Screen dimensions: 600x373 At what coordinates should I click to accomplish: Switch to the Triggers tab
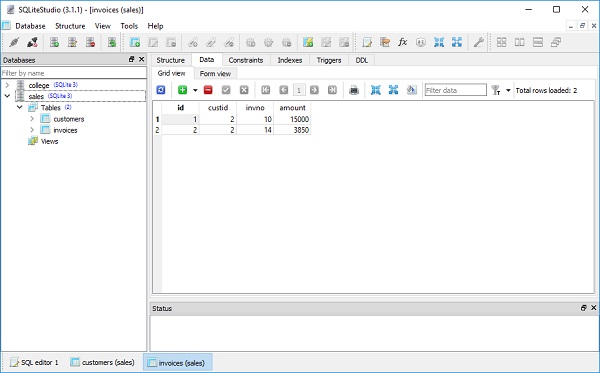[329, 60]
